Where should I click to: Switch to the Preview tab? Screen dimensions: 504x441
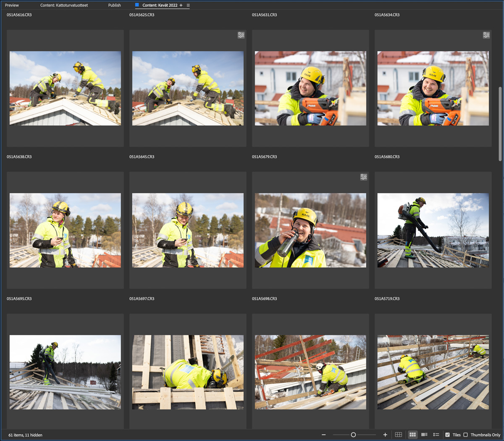[x=12, y=5]
